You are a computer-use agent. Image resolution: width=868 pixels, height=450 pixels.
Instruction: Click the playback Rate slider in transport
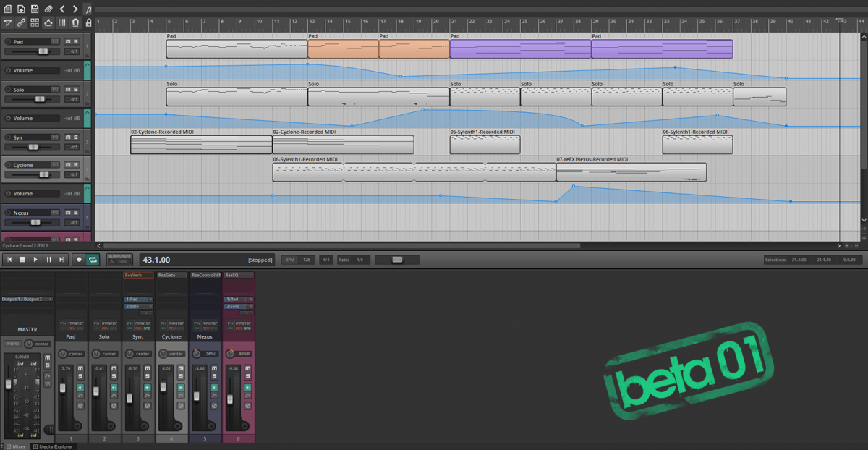click(x=396, y=259)
